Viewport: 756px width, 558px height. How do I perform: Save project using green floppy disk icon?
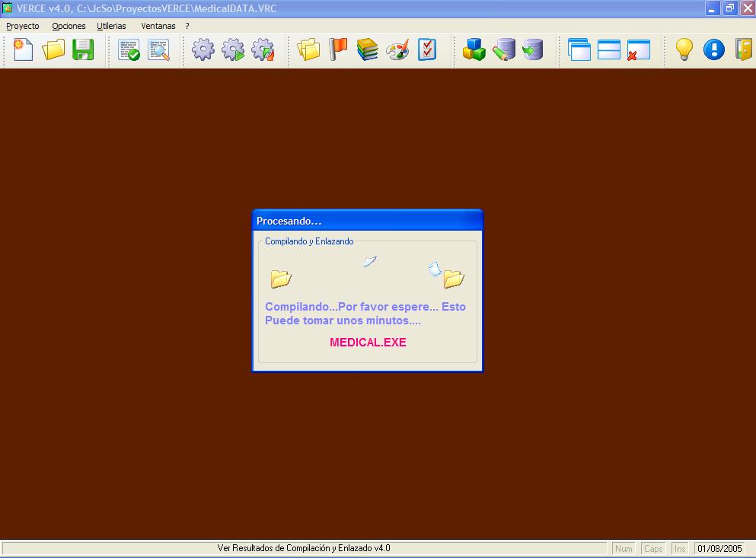[82, 50]
